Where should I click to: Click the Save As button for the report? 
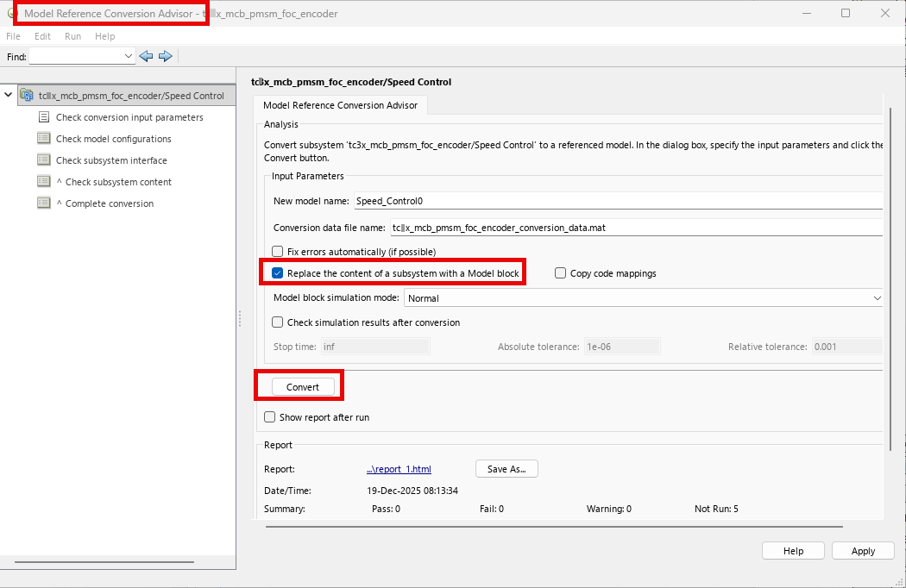[506, 468]
